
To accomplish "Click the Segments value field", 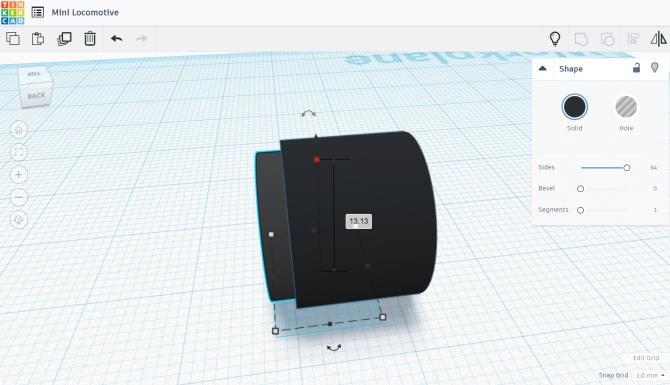I will (655, 210).
